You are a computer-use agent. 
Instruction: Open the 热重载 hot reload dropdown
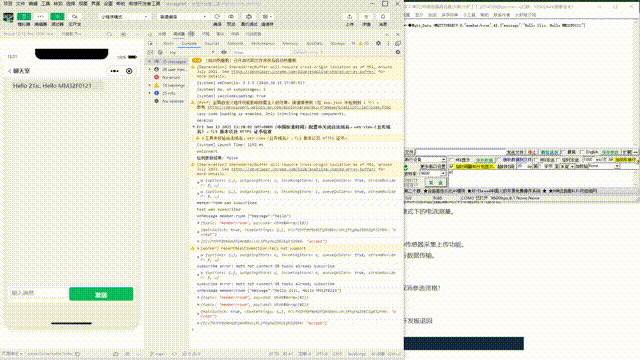point(71,34)
